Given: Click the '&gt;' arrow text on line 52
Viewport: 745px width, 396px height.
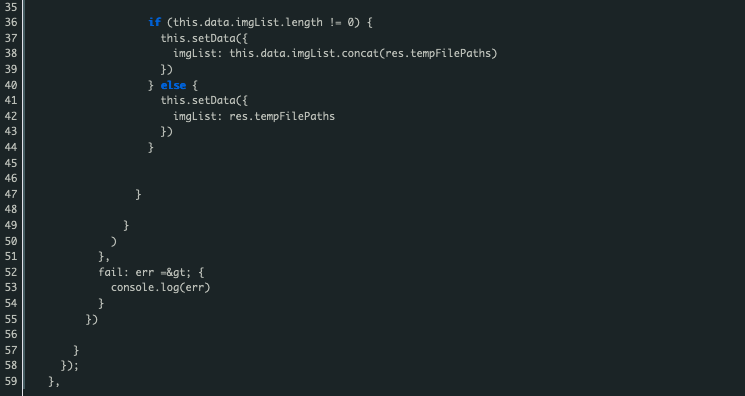Looking at the screenshot, I should (x=180, y=272).
